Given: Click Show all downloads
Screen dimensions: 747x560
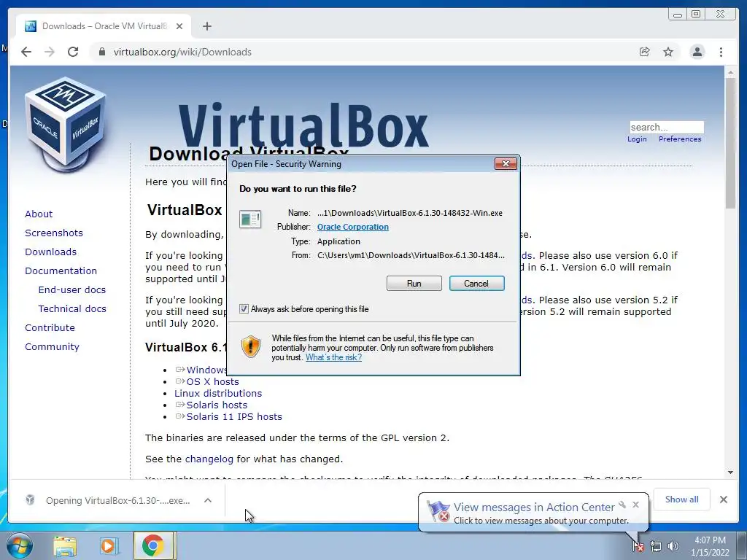Looking at the screenshot, I should (x=681, y=499).
